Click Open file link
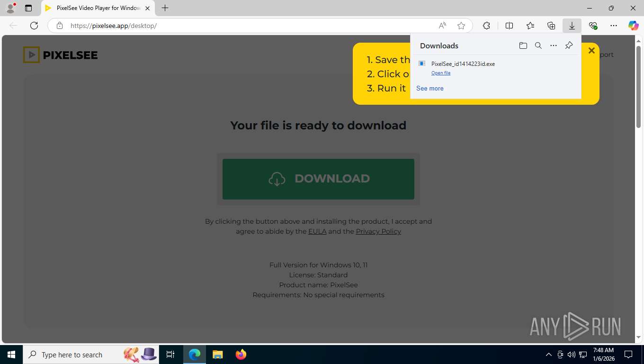This screenshot has height=364, width=644. pyautogui.click(x=441, y=73)
